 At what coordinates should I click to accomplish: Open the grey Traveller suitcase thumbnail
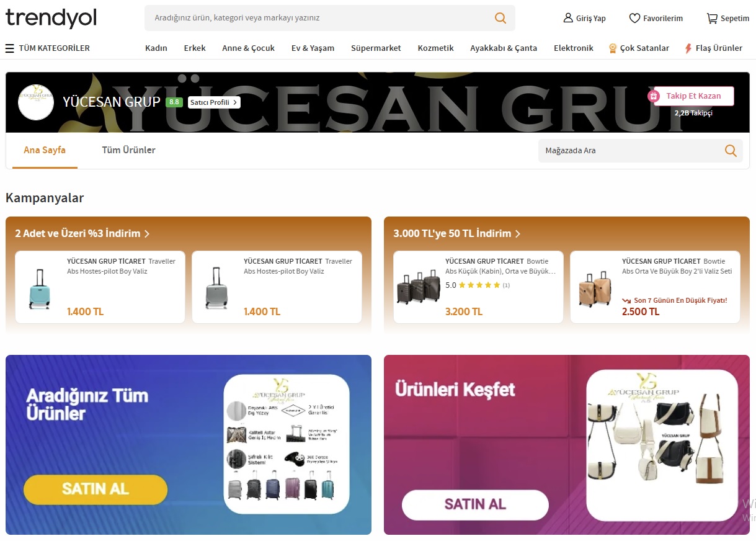(x=216, y=288)
